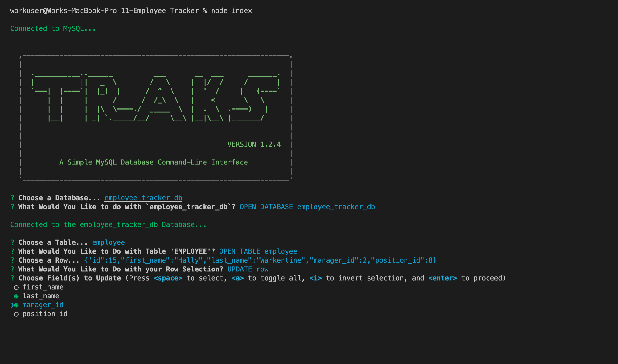Click the UPDATE row answer text
This screenshot has height=364, width=618.
tap(248, 269)
